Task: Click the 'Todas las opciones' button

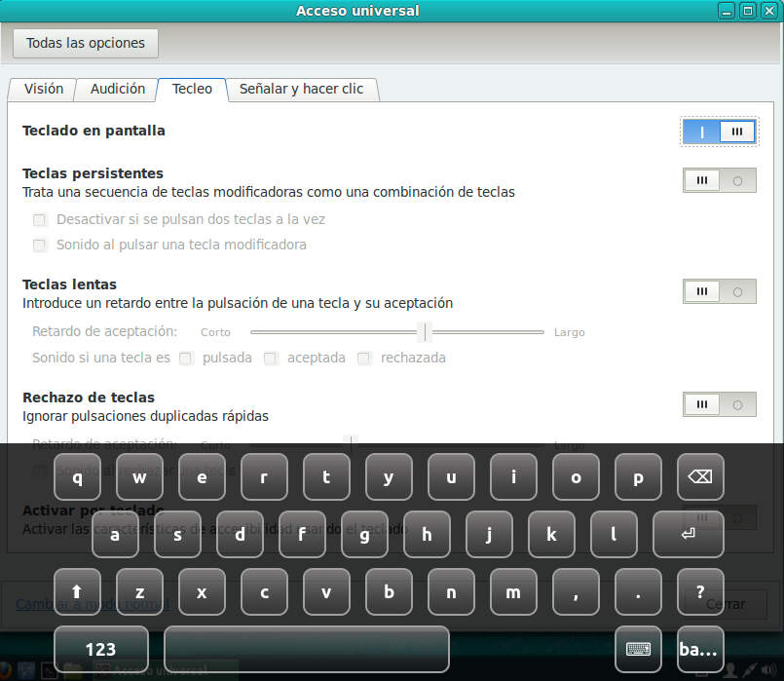Action: (86, 44)
